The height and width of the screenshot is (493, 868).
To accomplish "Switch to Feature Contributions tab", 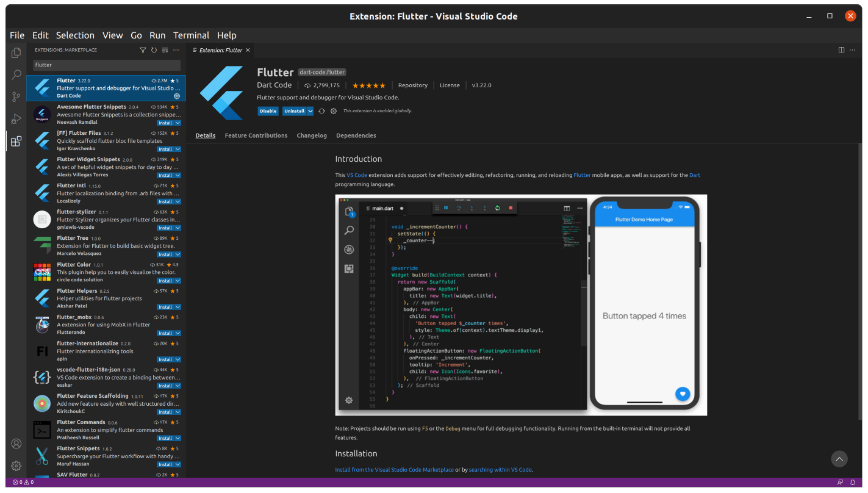I will point(256,135).
